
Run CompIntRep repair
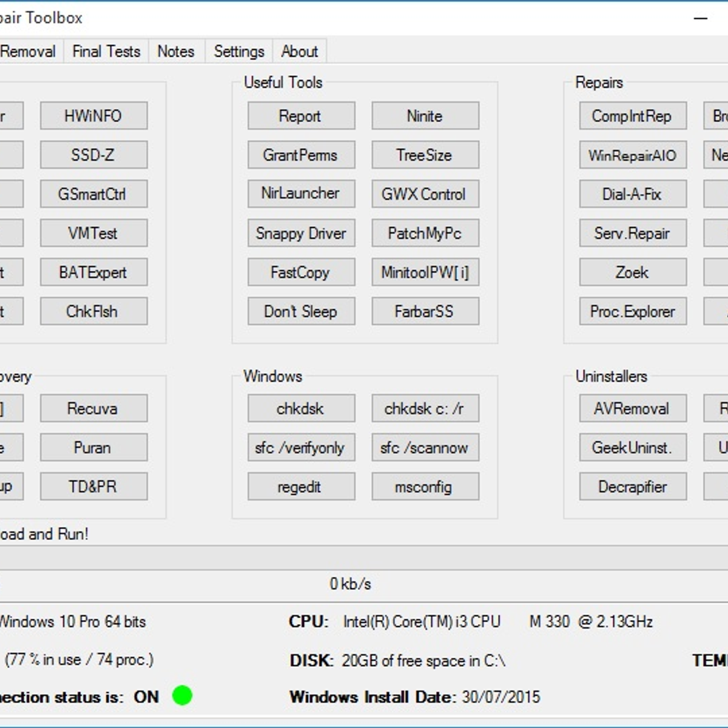(633, 116)
